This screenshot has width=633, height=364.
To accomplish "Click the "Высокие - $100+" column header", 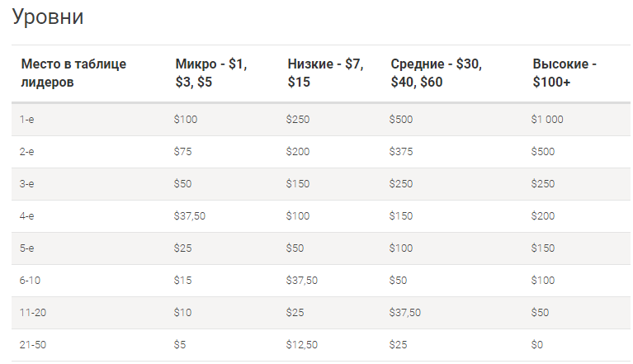I will (x=565, y=73).
